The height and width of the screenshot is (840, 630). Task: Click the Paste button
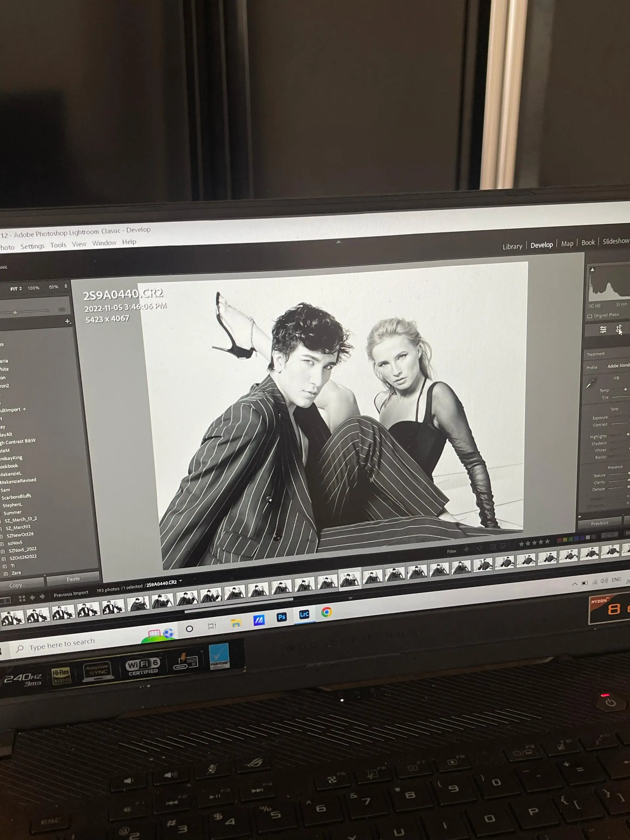(73, 579)
